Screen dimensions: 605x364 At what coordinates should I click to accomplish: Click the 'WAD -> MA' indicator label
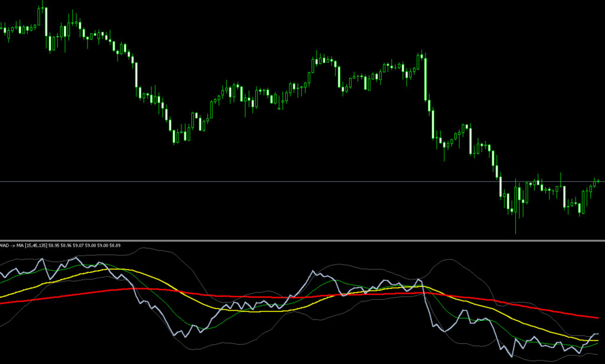tap(12, 245)
